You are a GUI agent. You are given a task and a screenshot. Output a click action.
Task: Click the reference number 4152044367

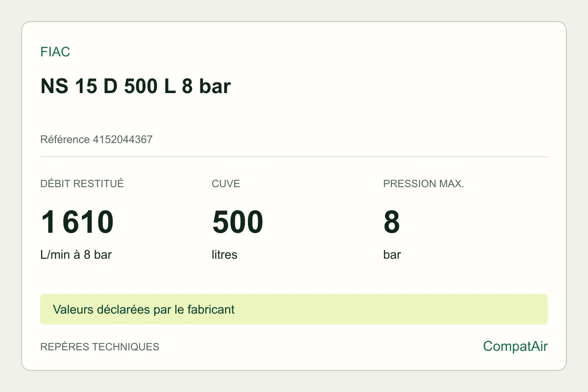coord(122,140)
